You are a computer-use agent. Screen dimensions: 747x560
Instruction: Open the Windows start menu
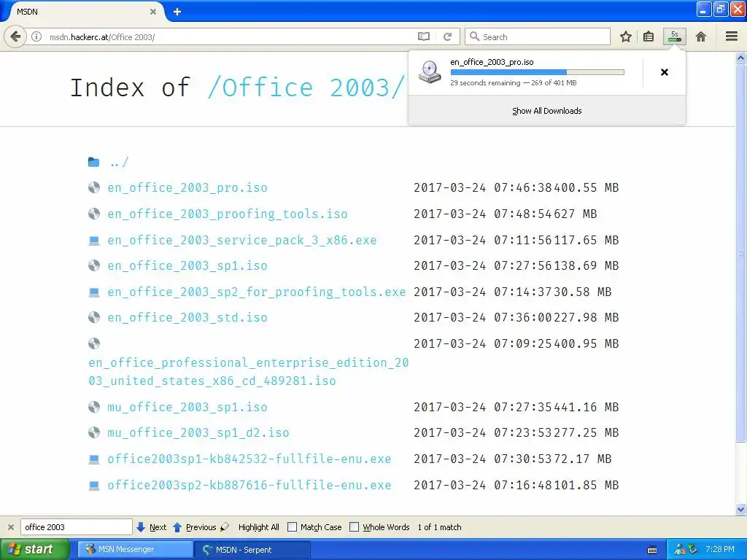pos(34,550)
